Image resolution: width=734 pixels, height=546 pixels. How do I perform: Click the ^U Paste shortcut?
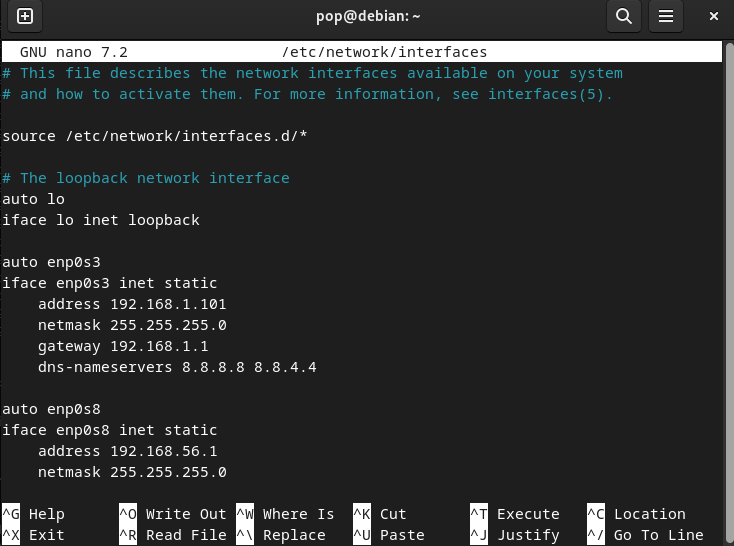(389, 535)
